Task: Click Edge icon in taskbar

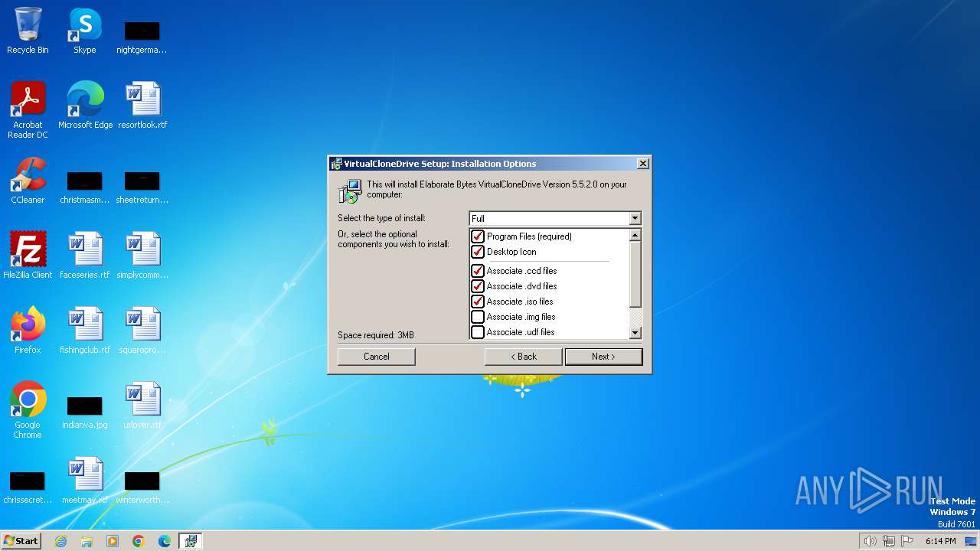Action: point(165,541)
